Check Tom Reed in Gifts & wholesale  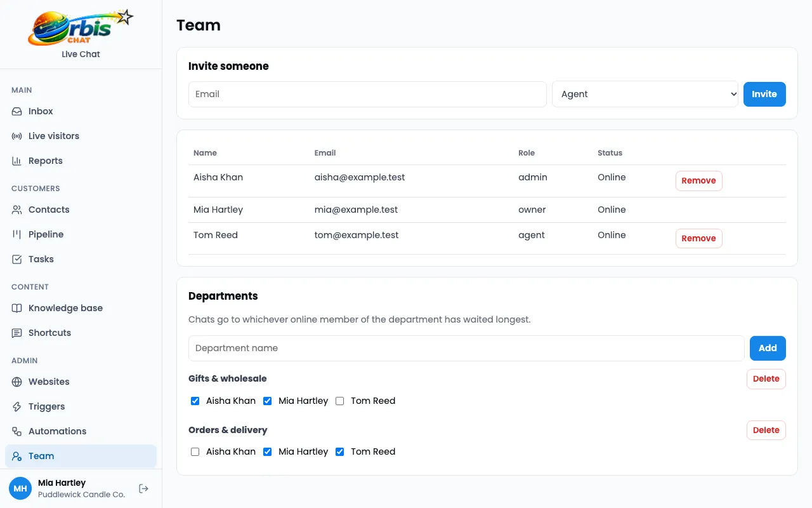(340, 401)
